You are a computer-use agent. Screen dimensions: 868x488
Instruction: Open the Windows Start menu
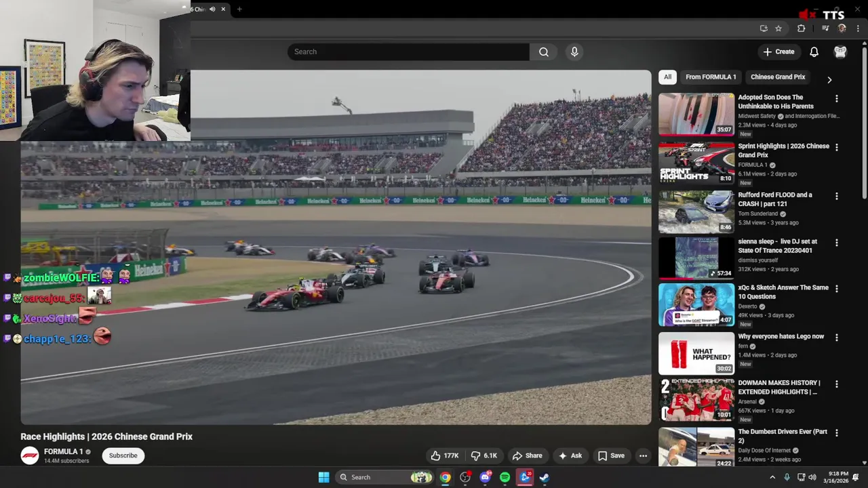tap(323, 477)
